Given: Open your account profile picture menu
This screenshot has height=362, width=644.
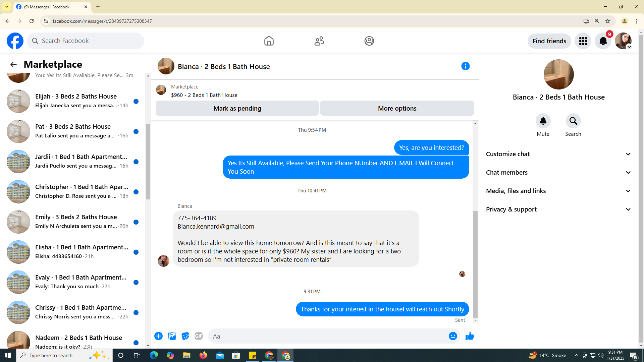Looking at the screenshot, I should [x=623, y=41].
